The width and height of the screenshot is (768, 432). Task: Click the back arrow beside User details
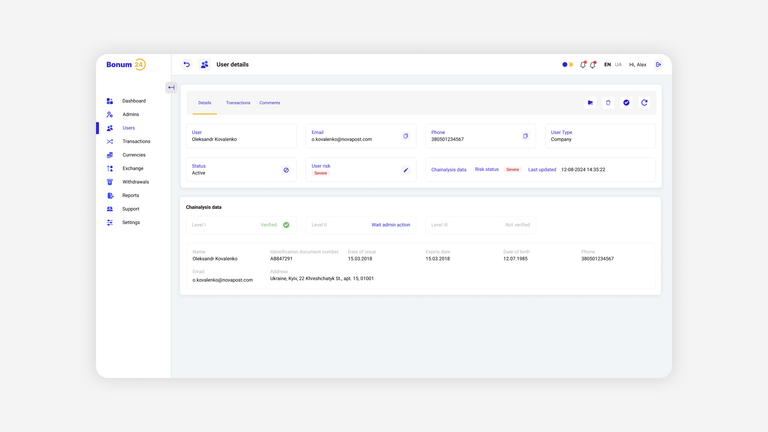coord(187,65)
